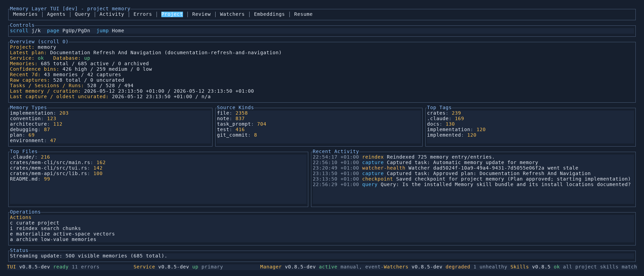Image resolution: width=644 pixels, height=276 pixels.
Task: Click the 'jump Home' control hint
Action: click(110, 31)
